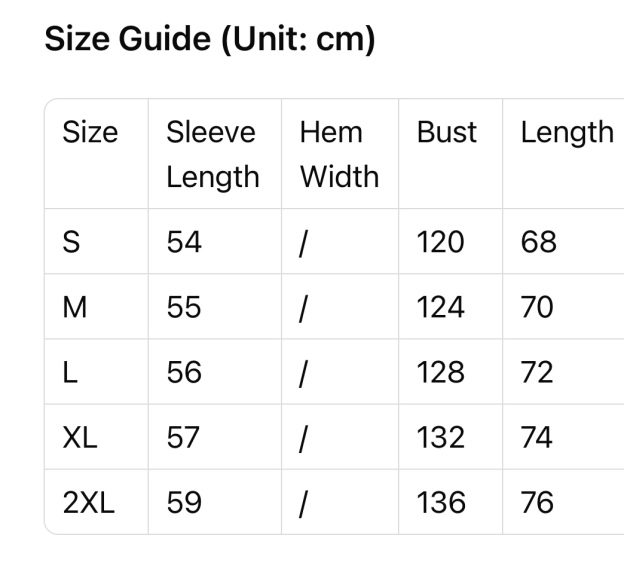624x572 pixels.
Task: Select the hem width slash in S row
Action: [x=303, y=242]
